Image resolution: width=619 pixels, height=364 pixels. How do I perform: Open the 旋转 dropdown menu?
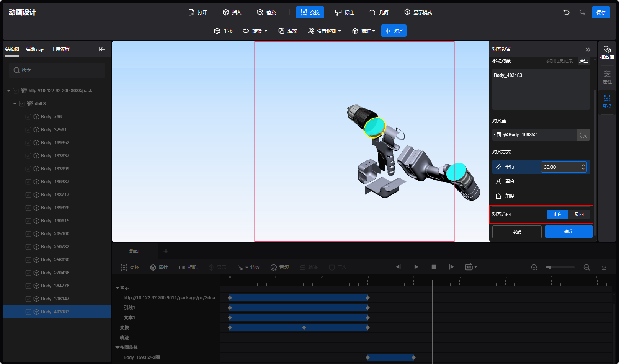click(x=266, y=31)
